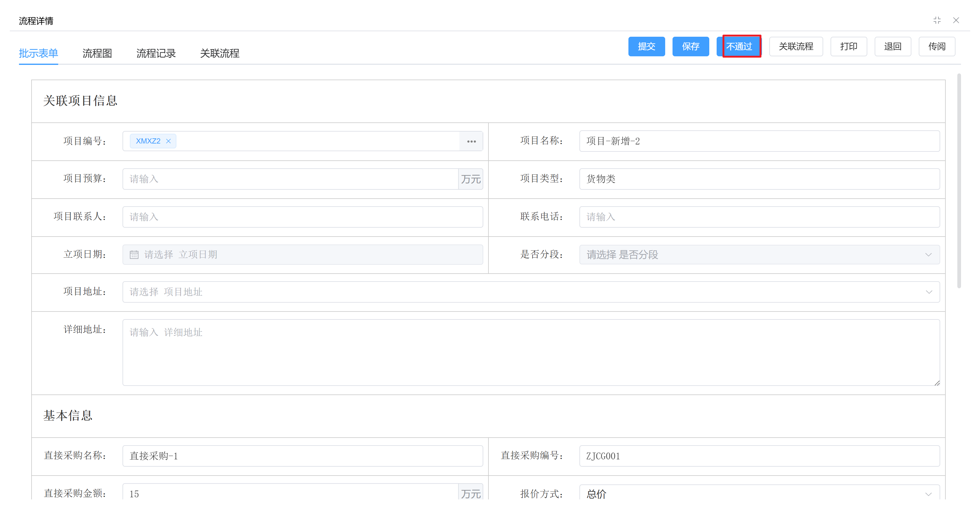
Task: Click the restore-down window icon
Action: (x=937, y=21)
